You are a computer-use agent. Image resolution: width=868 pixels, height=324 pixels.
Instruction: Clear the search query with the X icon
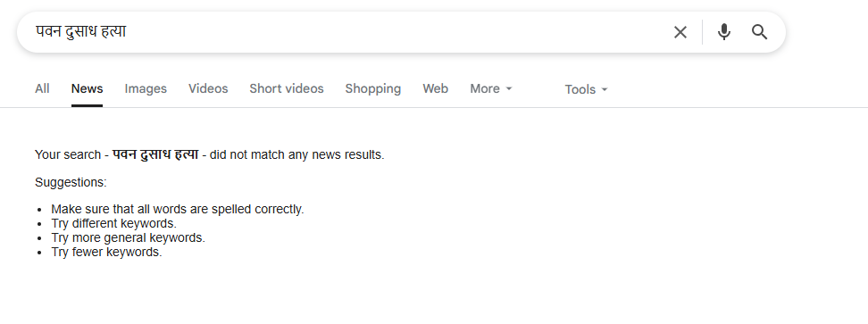(x=680, y=32)
